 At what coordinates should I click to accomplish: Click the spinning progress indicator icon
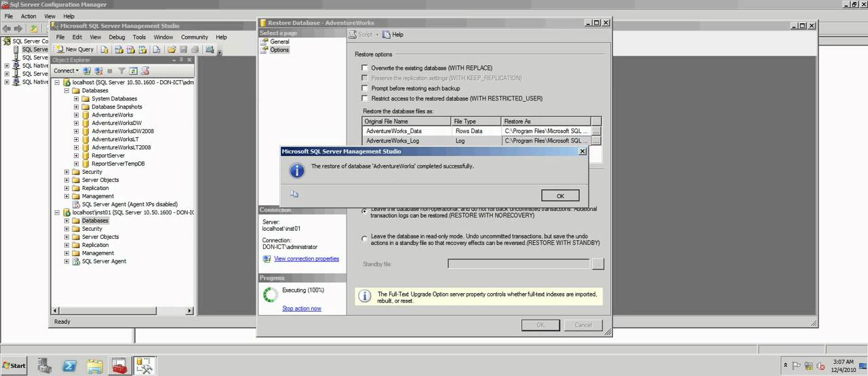coord(271,295)
